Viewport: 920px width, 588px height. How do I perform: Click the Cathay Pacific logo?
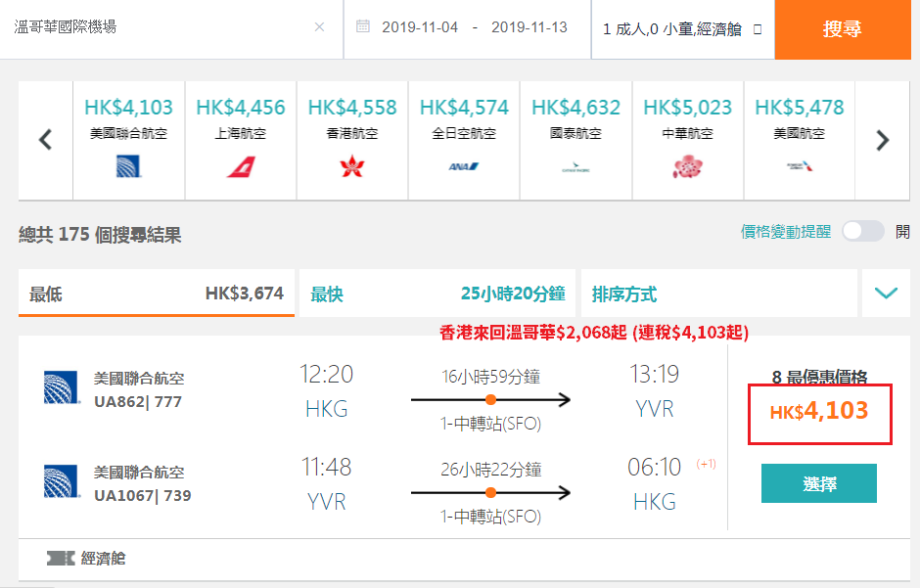point(575,168)
